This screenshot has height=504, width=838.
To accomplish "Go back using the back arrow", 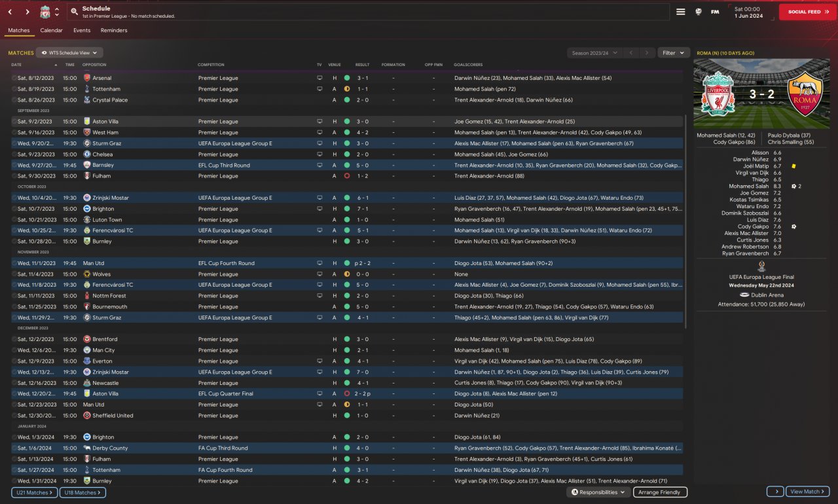I will 10,12.
